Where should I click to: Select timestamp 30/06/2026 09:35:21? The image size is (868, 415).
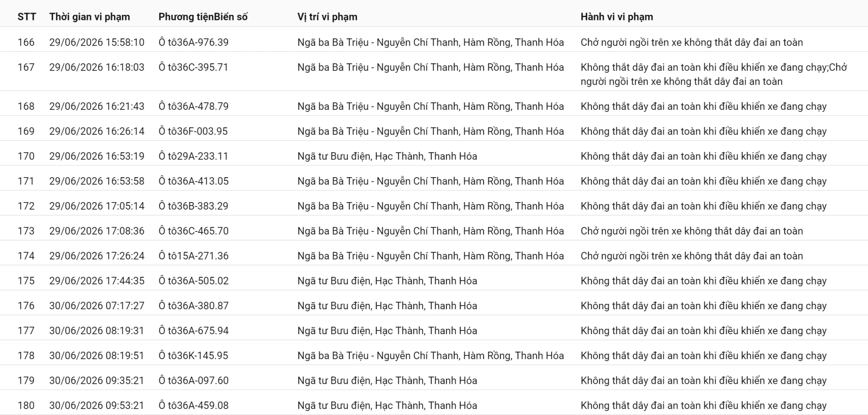(97, 380)
